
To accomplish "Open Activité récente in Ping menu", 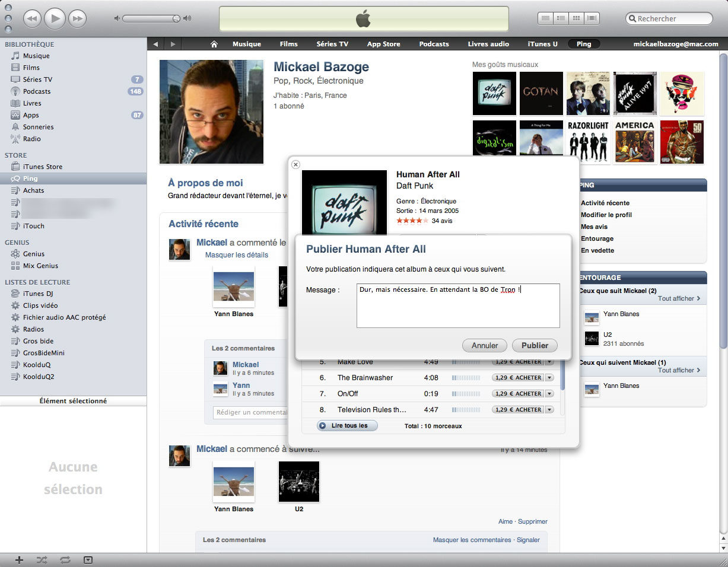I will click(605, 203).
